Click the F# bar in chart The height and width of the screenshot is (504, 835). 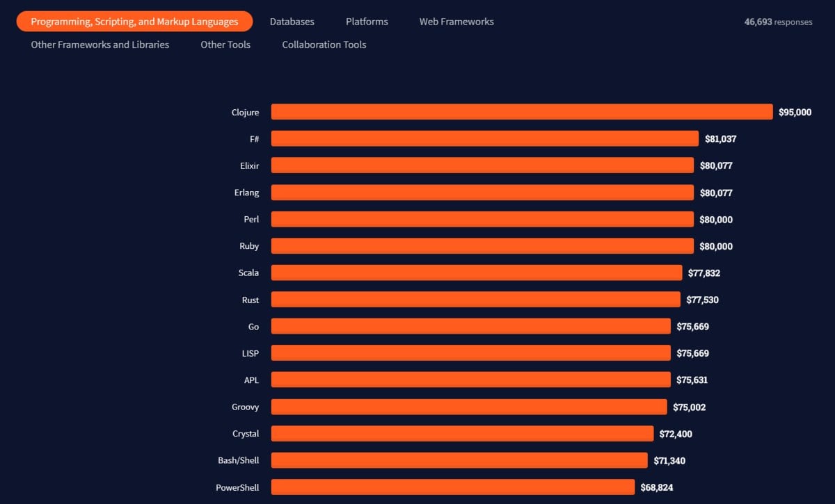pos(485,138)
